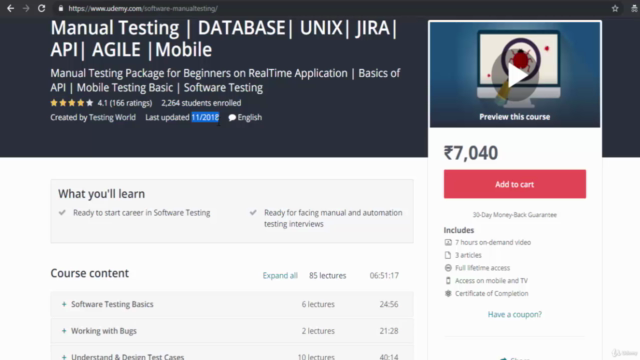Expand the Working with Bugs section
The image size is (640, 360).
[64, 331]
